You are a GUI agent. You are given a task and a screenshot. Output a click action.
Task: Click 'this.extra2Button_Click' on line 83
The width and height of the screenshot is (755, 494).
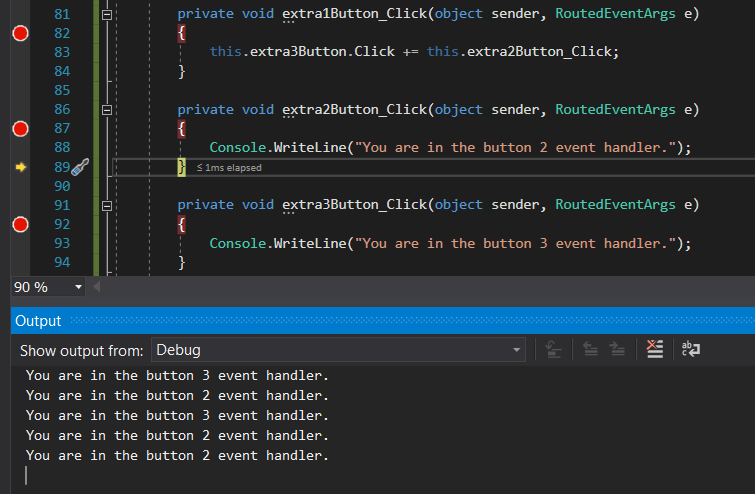519,52
